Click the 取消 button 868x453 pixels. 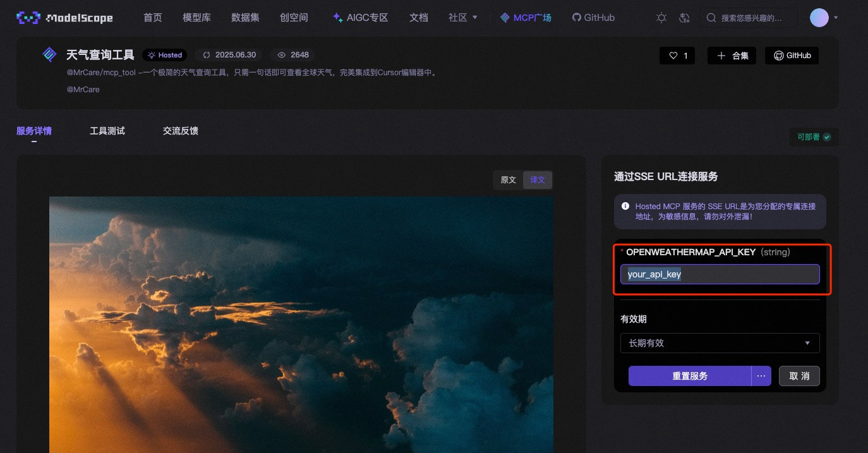pos(799,376)
